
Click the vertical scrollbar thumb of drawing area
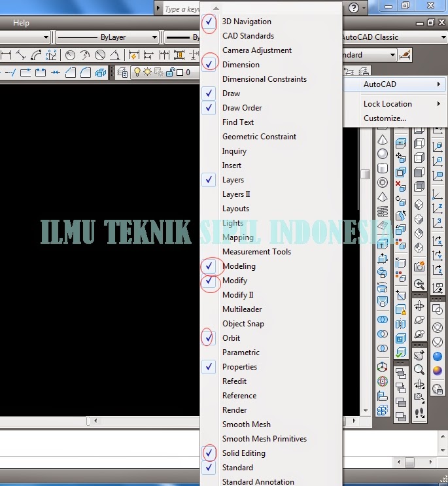click(x=366, y=174)
